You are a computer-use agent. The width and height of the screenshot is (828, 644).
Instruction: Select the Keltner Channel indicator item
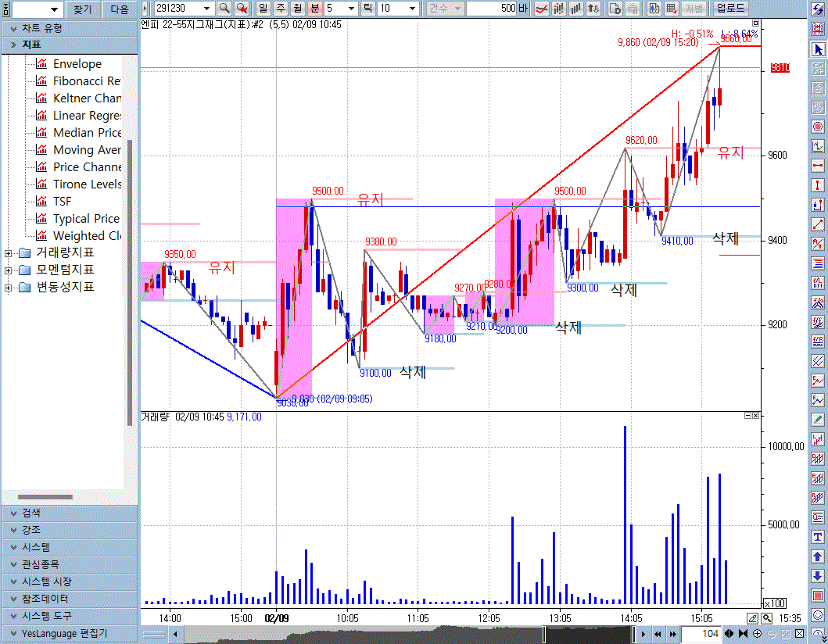coord(87,98)
